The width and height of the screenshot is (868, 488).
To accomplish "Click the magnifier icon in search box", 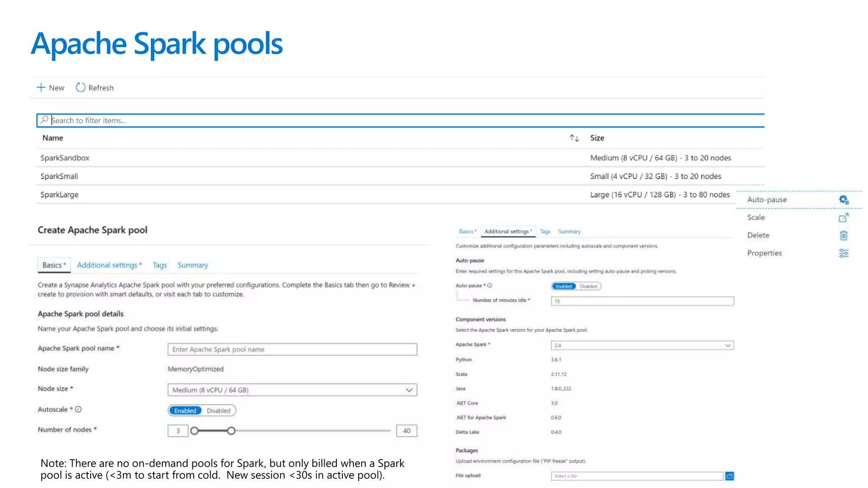I will click(44, 120).
